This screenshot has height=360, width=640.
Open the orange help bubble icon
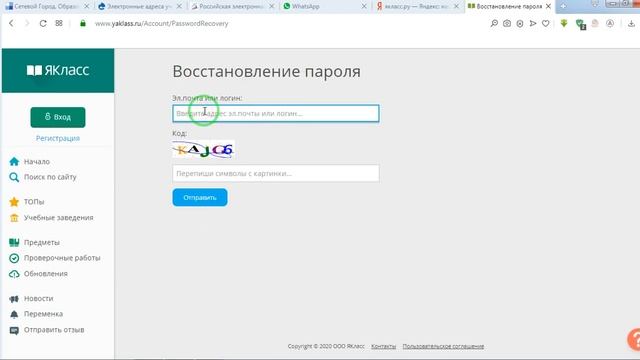634,339
